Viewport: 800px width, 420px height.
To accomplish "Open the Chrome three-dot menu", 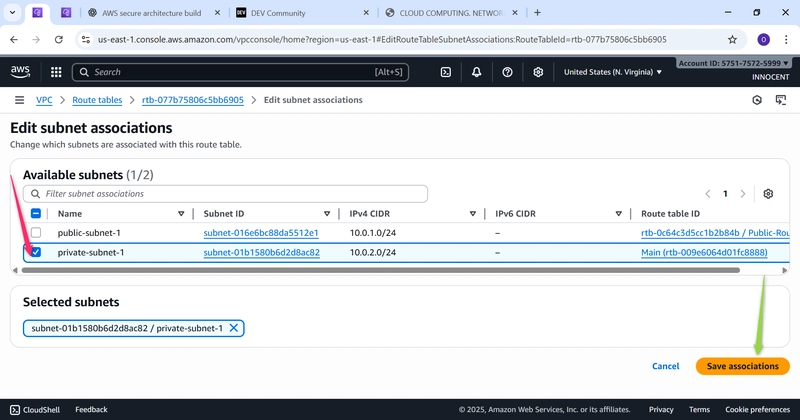I will 786,39.
